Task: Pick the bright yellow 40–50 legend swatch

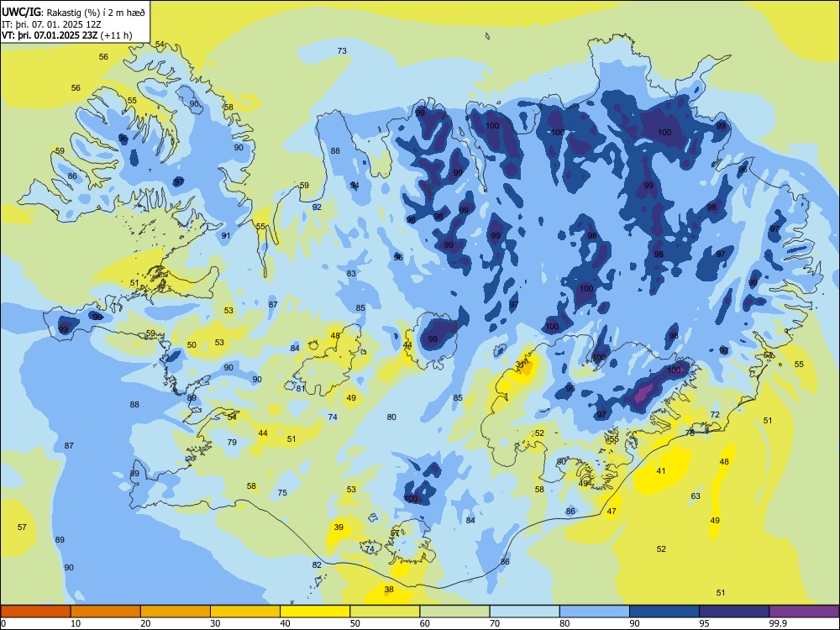Action: coord(315,612)
